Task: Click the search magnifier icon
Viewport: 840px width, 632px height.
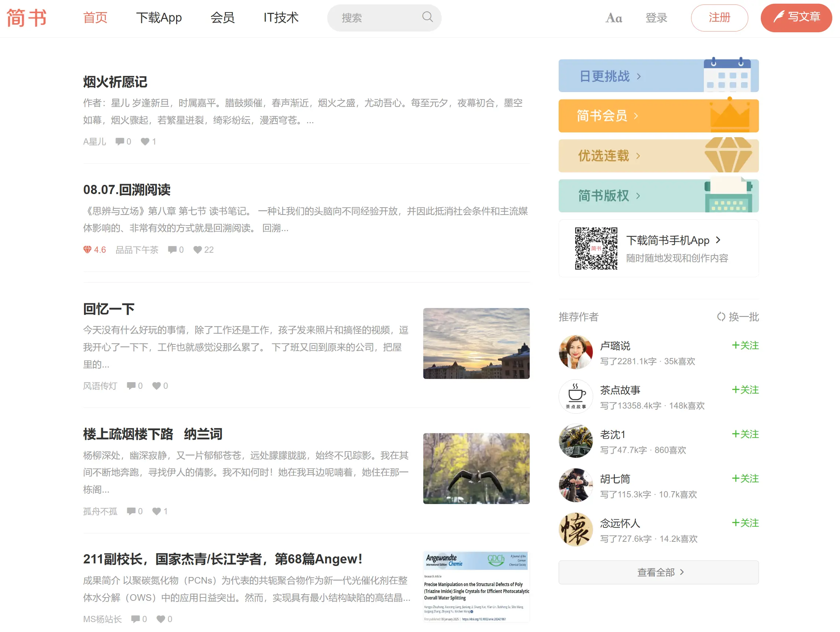Action: click(x=427, y=18)
